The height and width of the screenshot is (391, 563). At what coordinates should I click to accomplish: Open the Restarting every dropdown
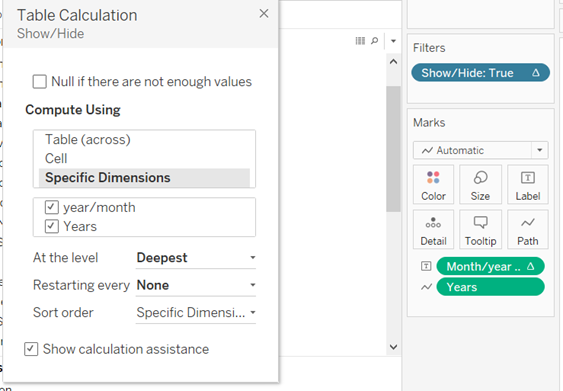click(x=196, y=285)
